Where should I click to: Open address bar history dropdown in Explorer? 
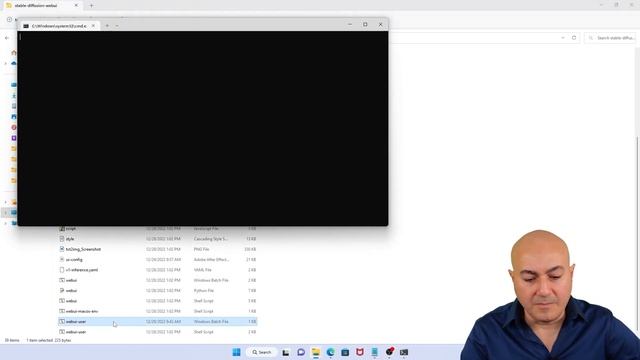(x=563, y=38)
